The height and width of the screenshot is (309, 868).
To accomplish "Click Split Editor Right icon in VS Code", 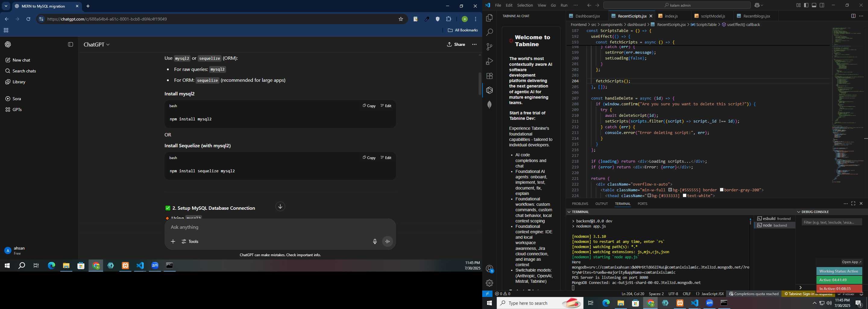I will pos(853,16).
